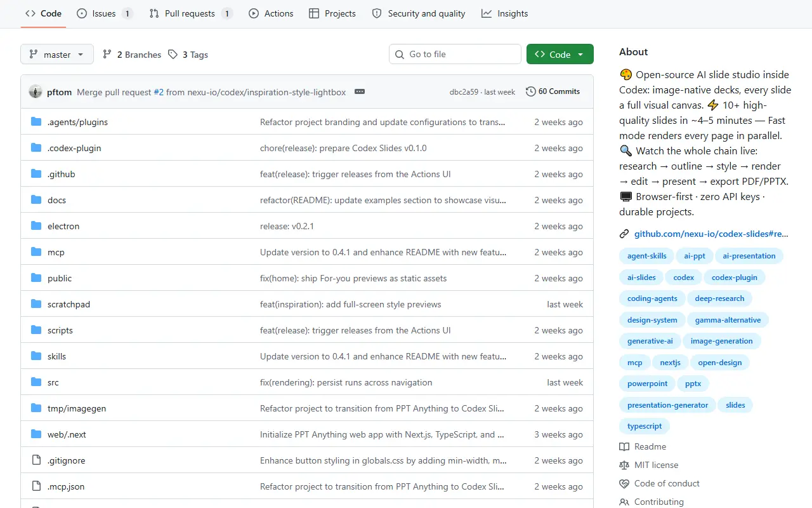Select the deep-research topic tag
The image size is (812, 508).
click(719, 298)
